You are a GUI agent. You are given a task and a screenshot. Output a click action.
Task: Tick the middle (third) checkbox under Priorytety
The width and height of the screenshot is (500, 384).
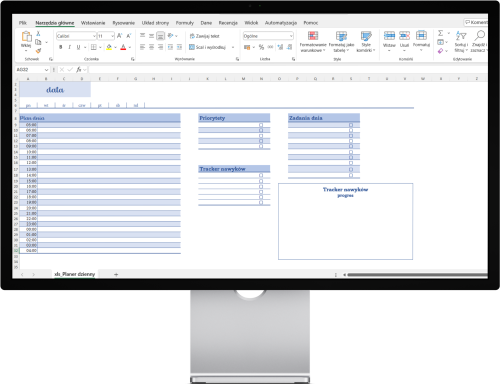pos(261,136)
